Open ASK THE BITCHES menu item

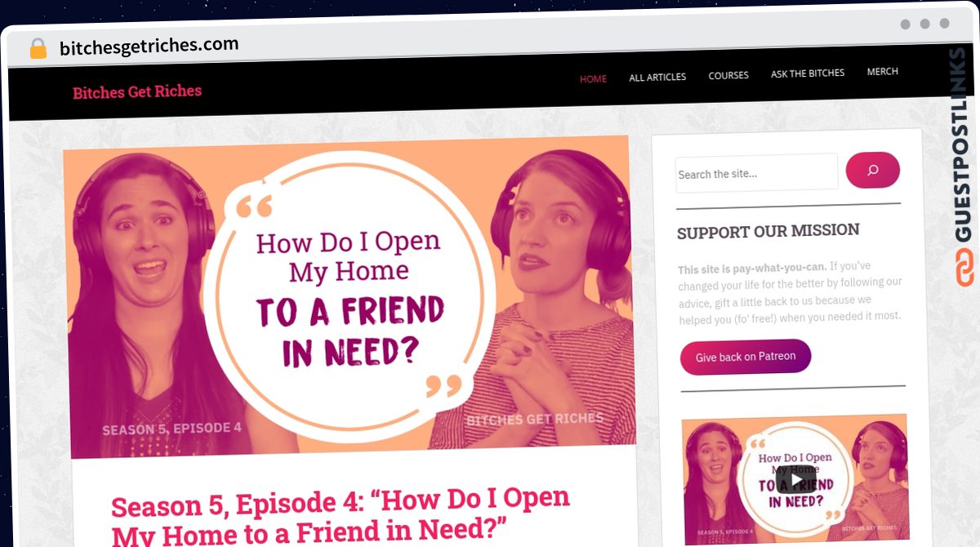pos(808,73)
